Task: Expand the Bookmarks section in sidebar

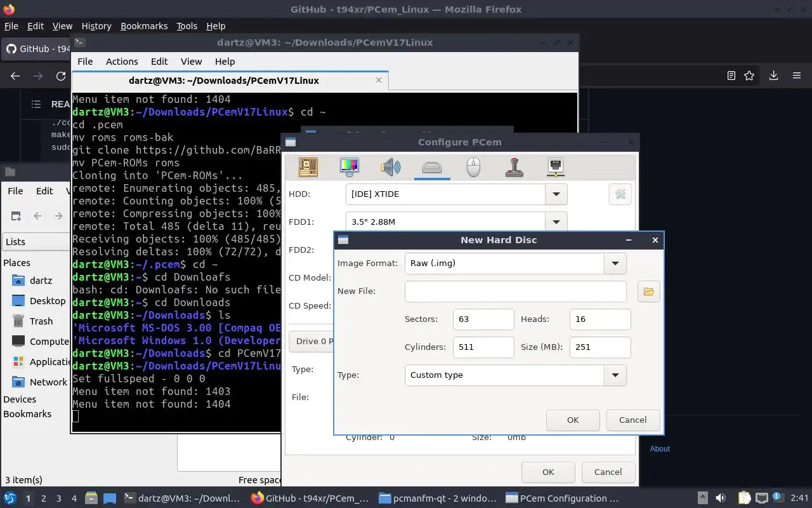Action: coord(27,414)
